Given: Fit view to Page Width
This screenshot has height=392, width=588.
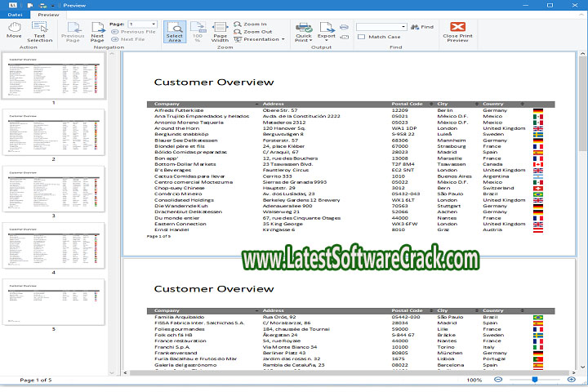Looking at the screenshot, I should tap(220, 31).
